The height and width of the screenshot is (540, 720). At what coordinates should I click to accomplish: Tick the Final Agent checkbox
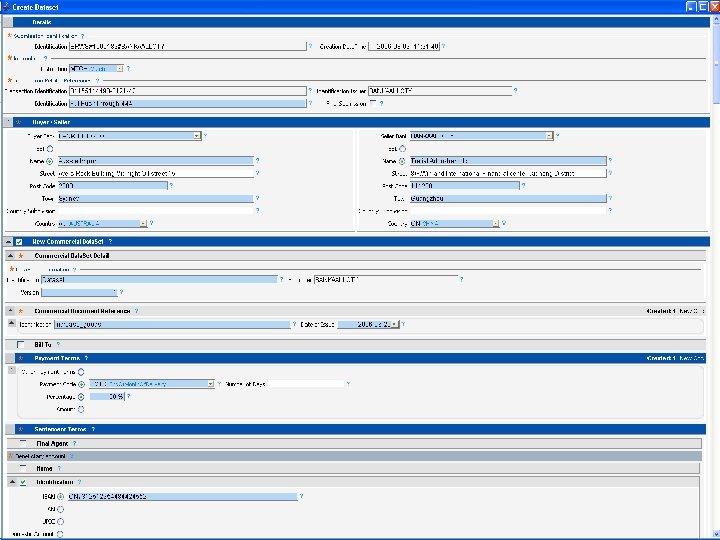coord(23,444)
